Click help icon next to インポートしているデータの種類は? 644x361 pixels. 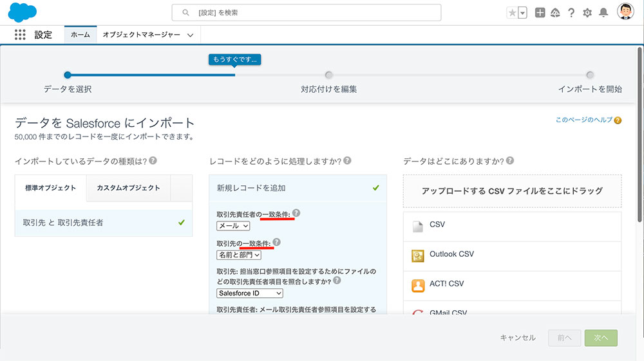(153, 160)
